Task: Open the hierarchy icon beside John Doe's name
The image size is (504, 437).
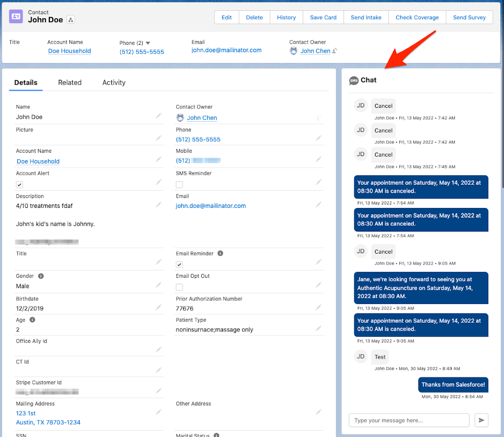Action: [70, 21]
